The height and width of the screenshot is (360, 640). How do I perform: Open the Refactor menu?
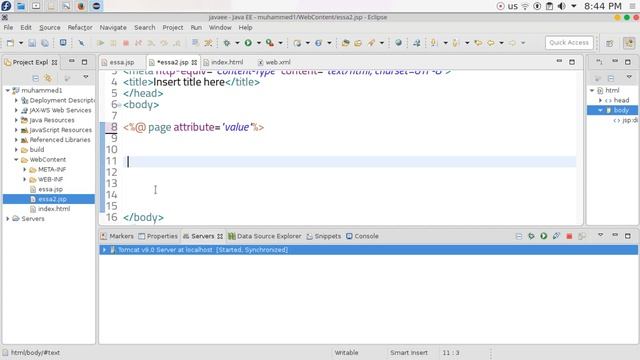click(x=80, y=27)
